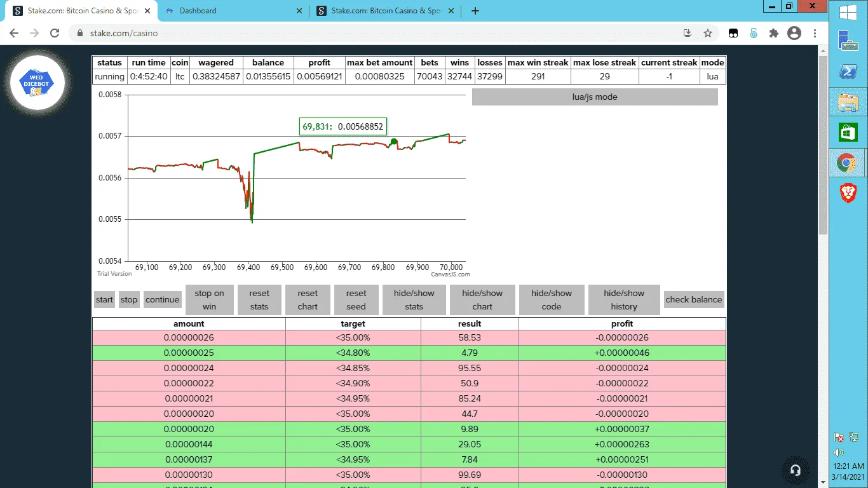Click the green data point on chart
The width and height of the screenshot is (868, 488).
click(394, 142)
